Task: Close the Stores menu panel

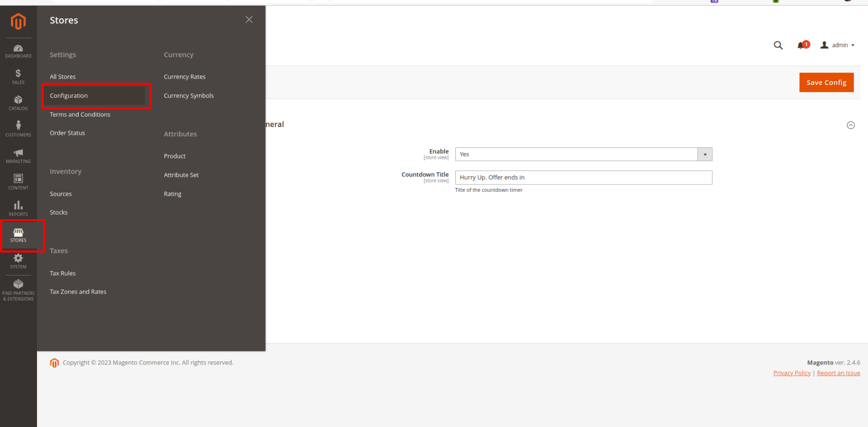Action: tap(249, 20)
